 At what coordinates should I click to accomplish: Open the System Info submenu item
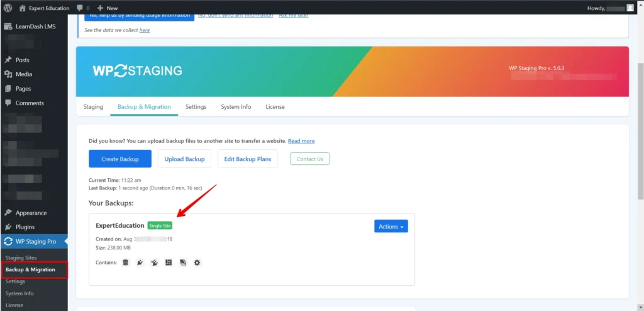[x=19, y=293]
